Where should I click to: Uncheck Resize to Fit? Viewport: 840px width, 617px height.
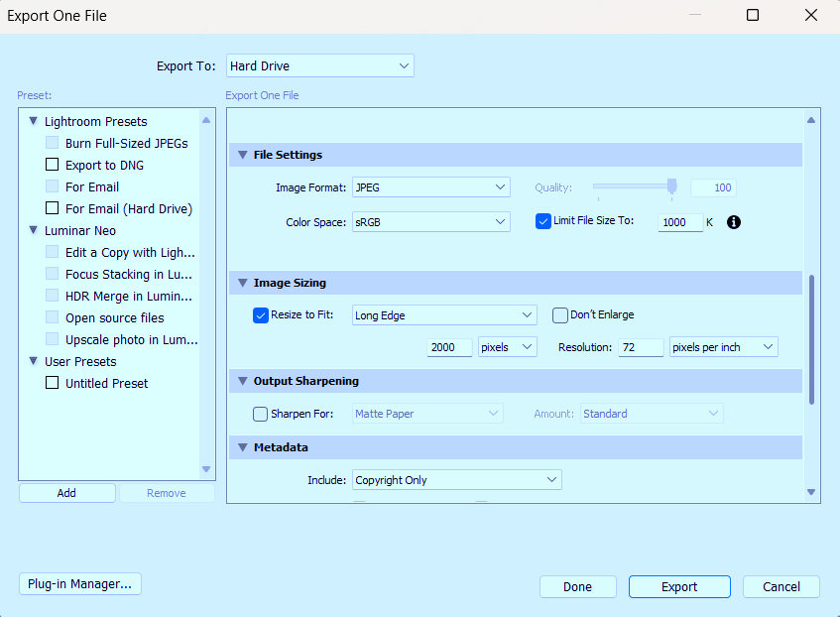tap(260, 314)
